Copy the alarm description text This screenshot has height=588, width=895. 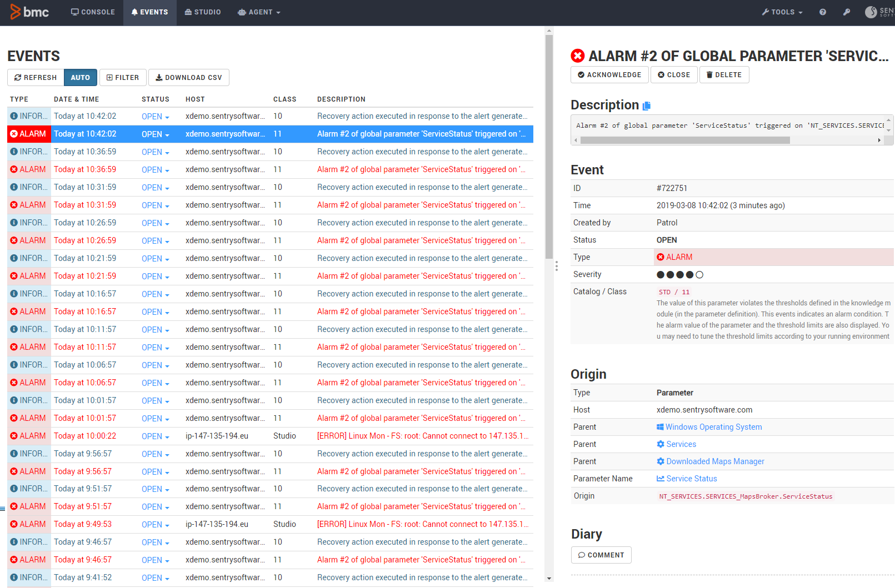(x=646, y=105)
